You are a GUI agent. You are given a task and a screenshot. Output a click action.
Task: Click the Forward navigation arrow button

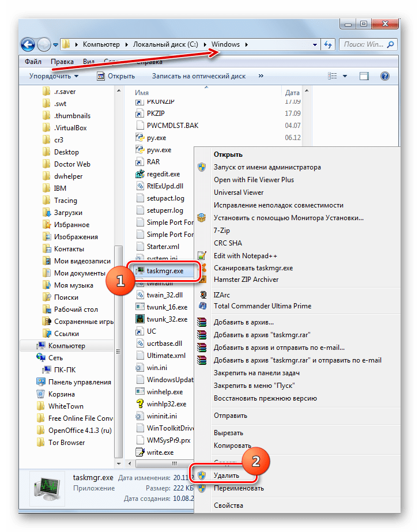(44, 44)
